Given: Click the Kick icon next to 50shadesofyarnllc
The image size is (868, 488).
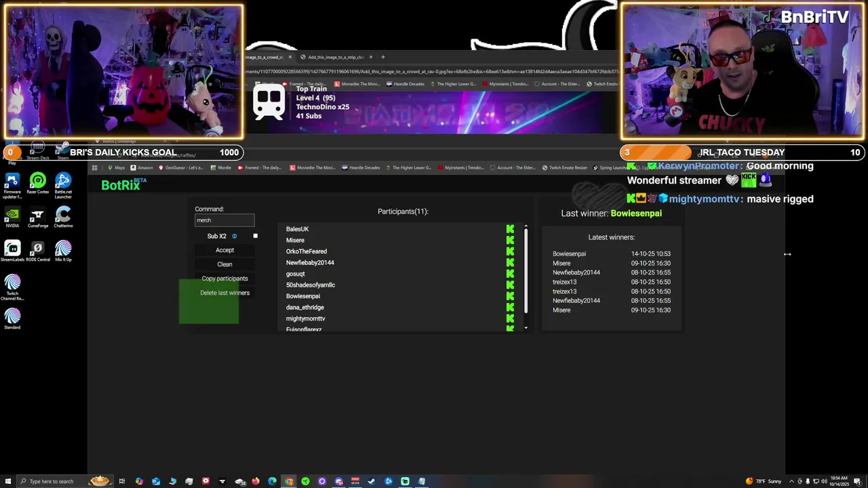Looking at the screenshot, I should 510,285.
